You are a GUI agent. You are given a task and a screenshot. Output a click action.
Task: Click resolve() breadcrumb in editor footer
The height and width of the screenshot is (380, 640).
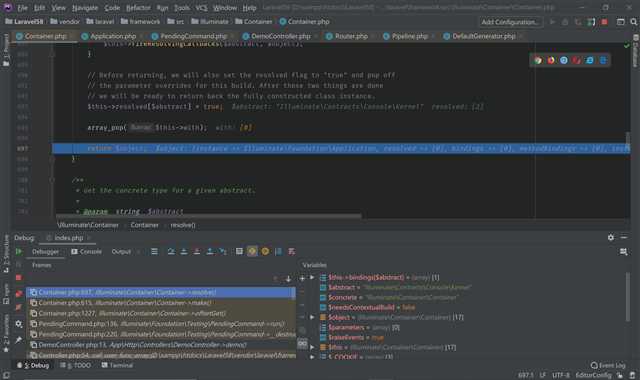pyautogui.click(x=183, y=225)
